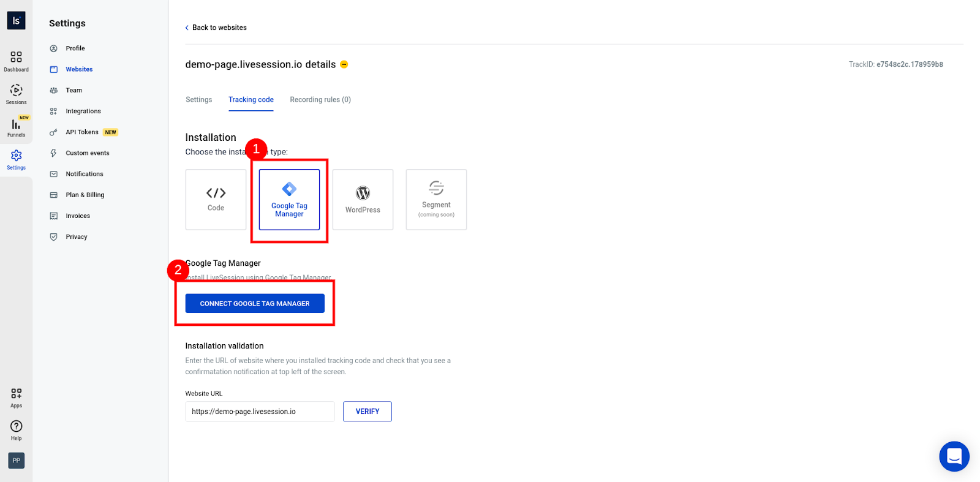The width and height of the screenshot is (980, 482).
Task: Go to Plan & Billing settings
Action: (84, 194)
